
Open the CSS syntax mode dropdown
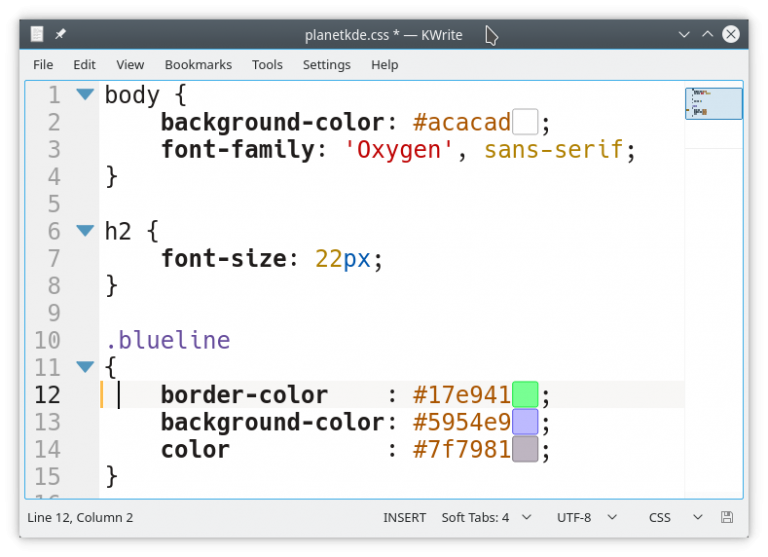674,517
